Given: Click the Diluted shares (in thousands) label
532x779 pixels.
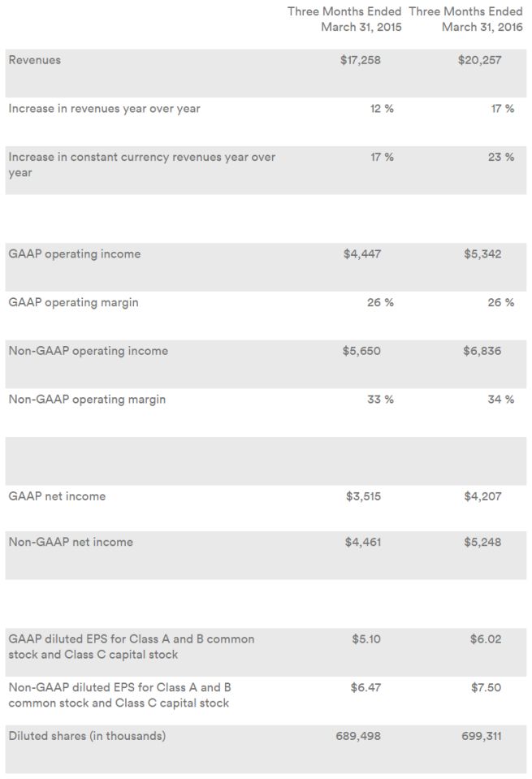Looking at the screenshot, I should 87,736.
